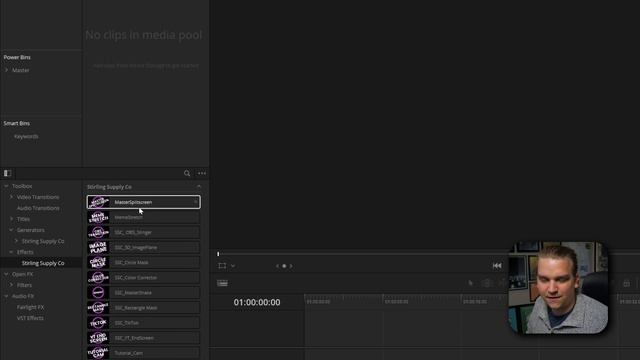640x360 pixels.
Task: Expand the Filters tree node
Action: point(11,285)
